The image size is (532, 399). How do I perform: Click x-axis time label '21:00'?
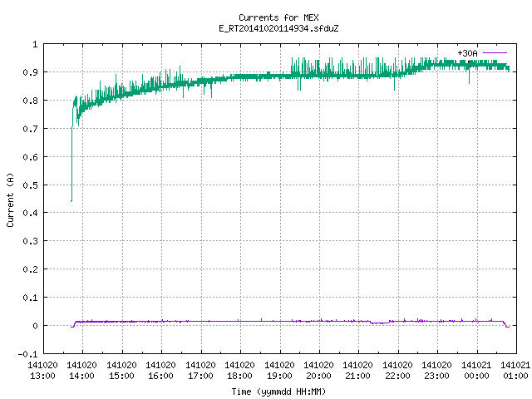pos(357,376)
